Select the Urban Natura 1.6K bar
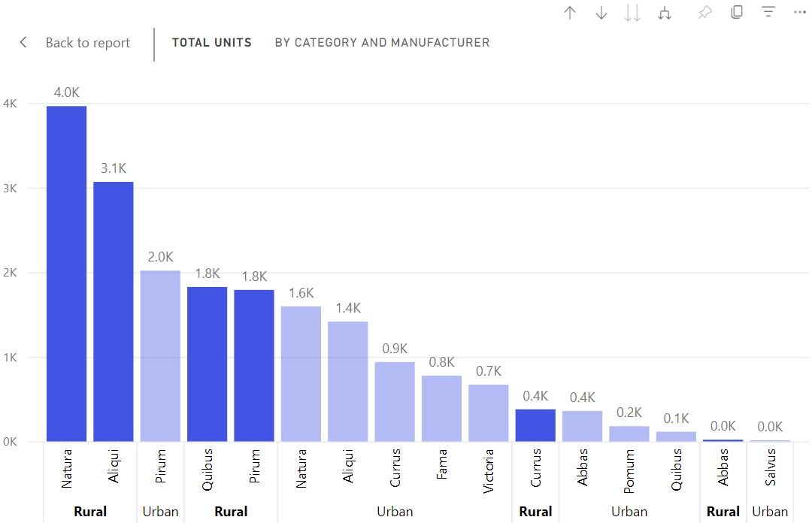Screen dimensions: 812x529 [x=301, y=373]
